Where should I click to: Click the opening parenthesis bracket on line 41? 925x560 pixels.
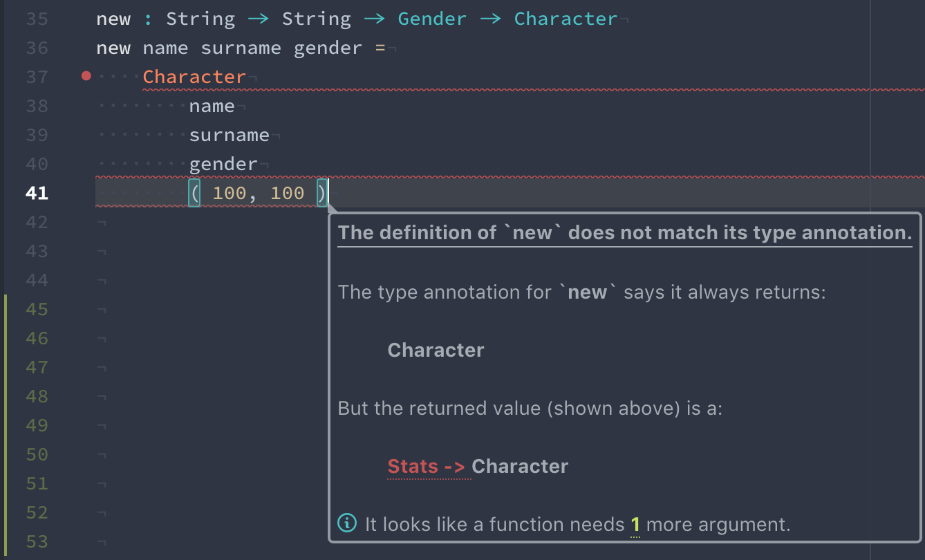pyautogui.click(x=194, y=193)
